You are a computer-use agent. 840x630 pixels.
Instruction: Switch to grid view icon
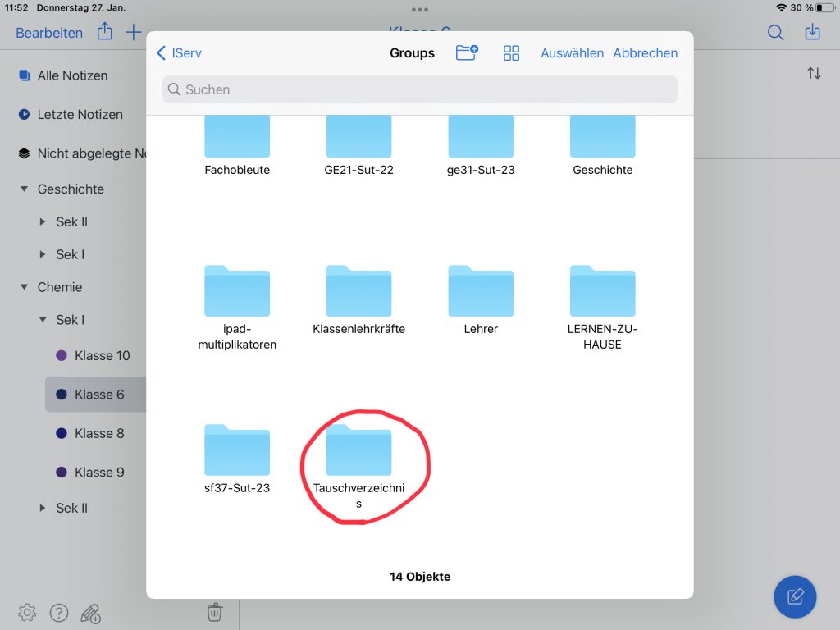click(512, 53)
